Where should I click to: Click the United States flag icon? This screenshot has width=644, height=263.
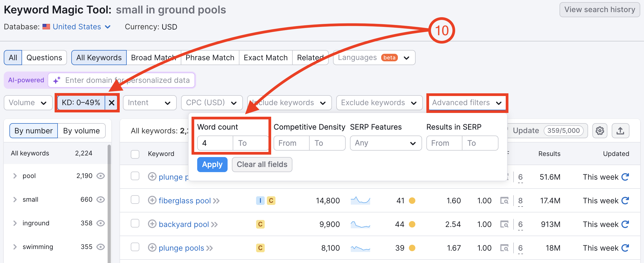click(46, 27)
